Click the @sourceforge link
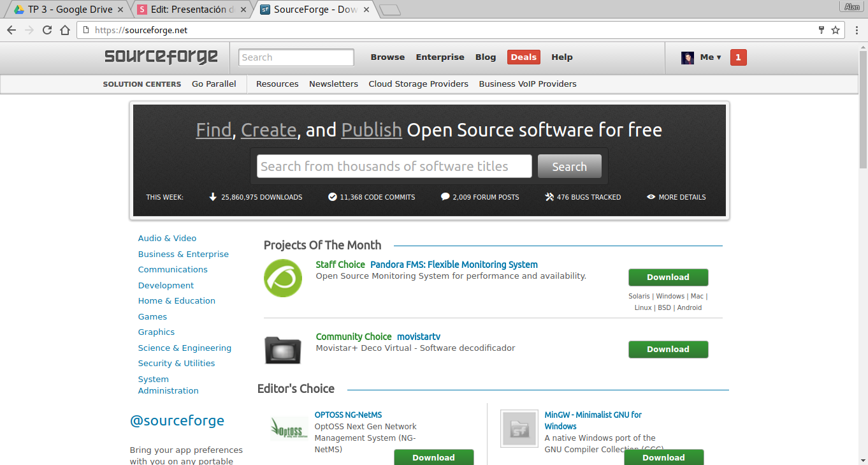Screen dimensions: 868x465 [x=177, y=421]
